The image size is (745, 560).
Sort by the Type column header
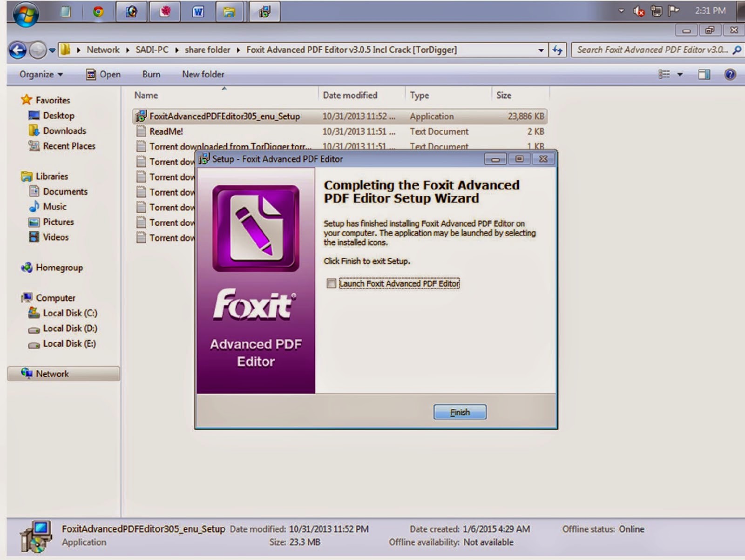click(448, 95)
